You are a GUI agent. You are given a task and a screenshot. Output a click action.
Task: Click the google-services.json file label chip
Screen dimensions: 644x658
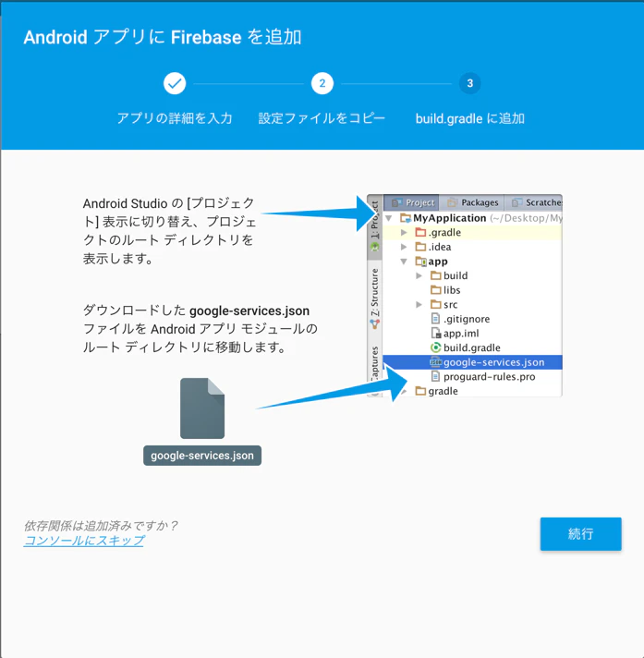tap(202, 456)
